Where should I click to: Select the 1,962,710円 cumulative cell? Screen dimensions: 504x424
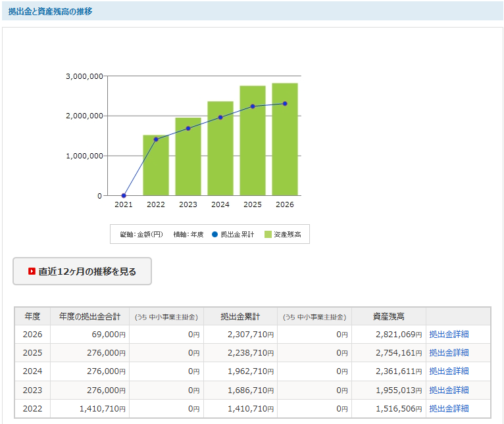[240, 371]
